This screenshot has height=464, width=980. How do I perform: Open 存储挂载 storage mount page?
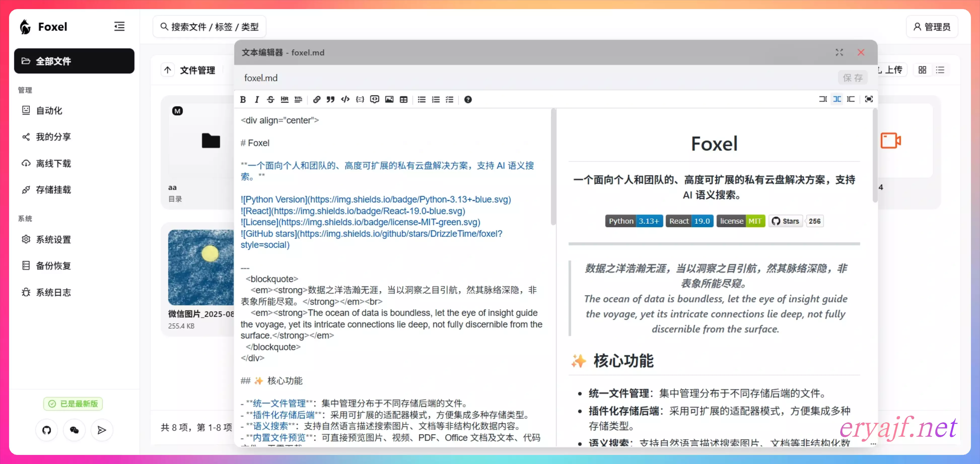(x=74, y=190)
